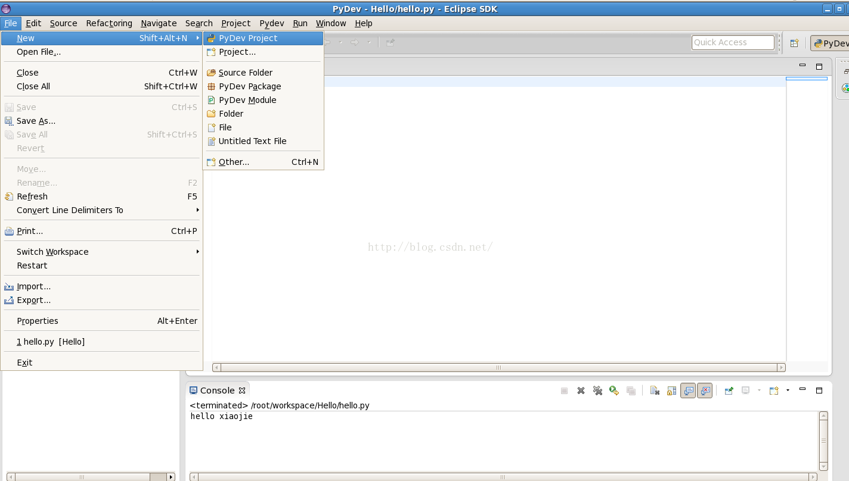Toggle show console on standard error change

point(705,391)
